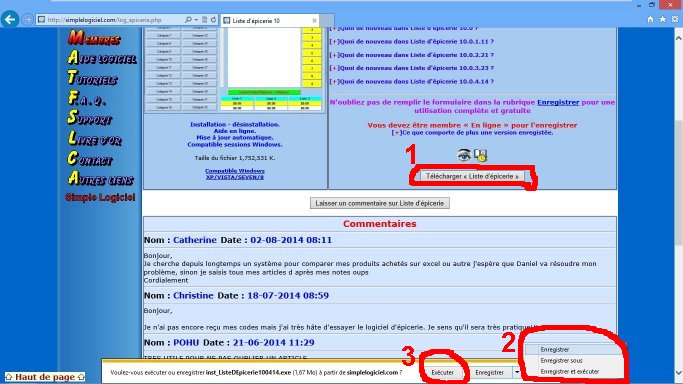This screenshot has height=384, width=683.
Task: Click the browser forward arrow
Action: pyautogui.click(x=27, y=20)
